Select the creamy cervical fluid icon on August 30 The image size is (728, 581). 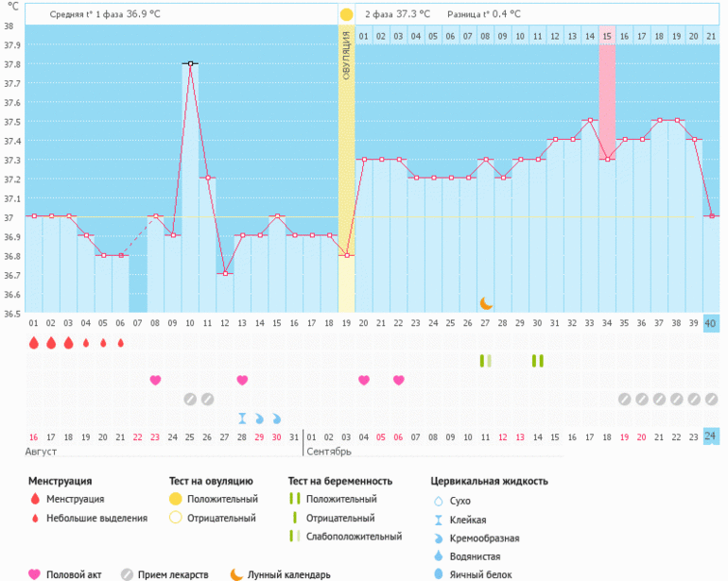[277, 419]
